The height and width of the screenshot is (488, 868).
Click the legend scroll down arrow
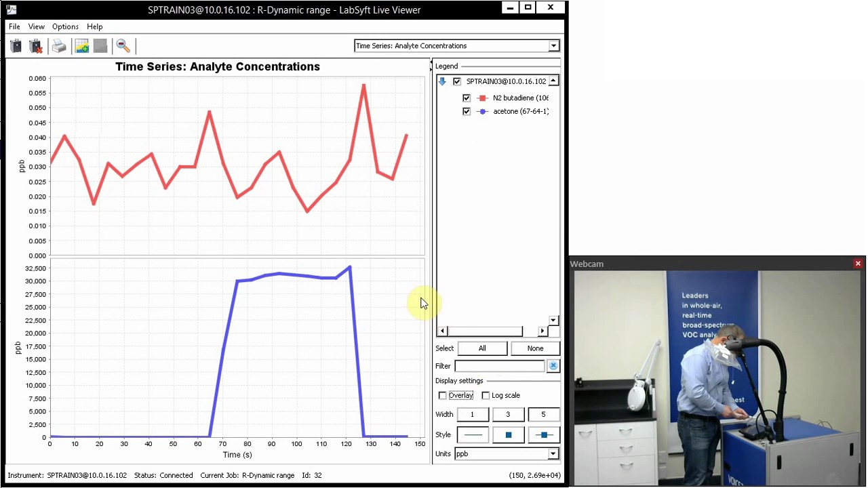[x=553, y=321]
